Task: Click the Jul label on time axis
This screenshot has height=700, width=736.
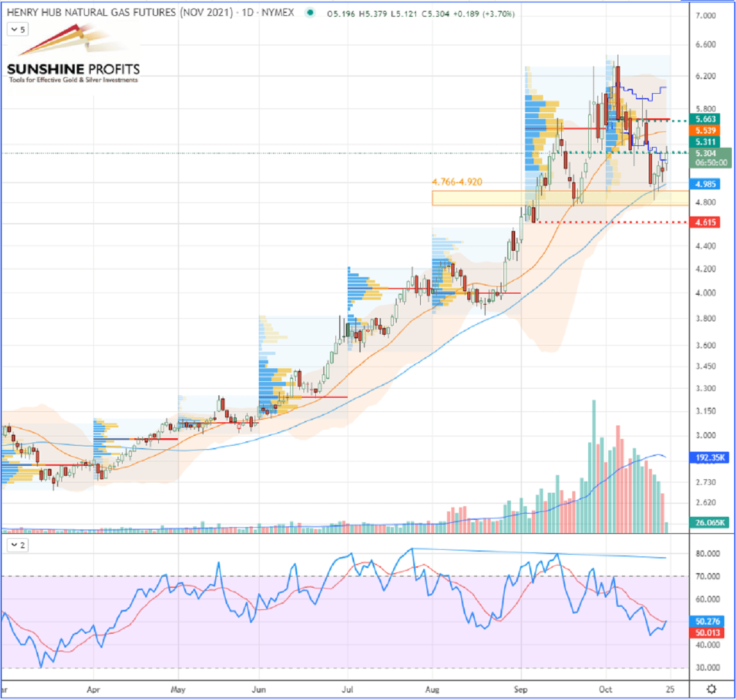Action: (x=348, y=687)
